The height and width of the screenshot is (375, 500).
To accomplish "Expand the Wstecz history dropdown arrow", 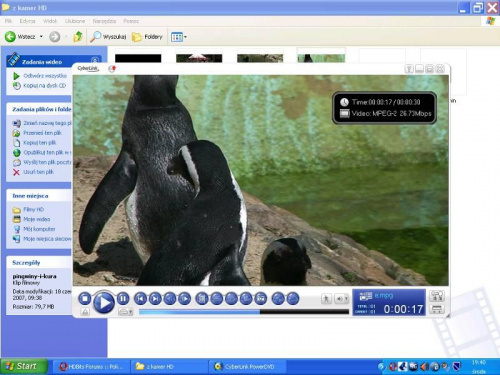I will pos(41,37).
